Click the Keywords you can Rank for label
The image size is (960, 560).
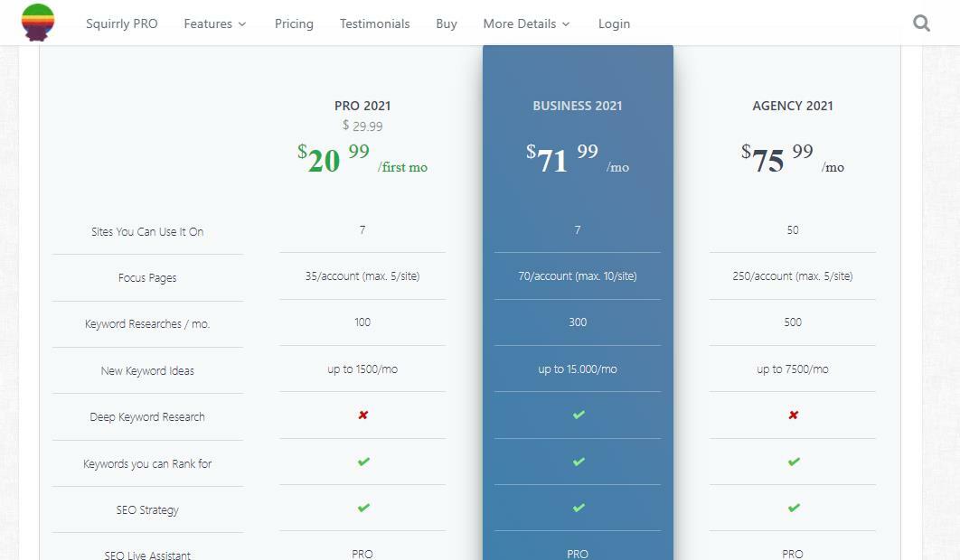coord(147,463)
